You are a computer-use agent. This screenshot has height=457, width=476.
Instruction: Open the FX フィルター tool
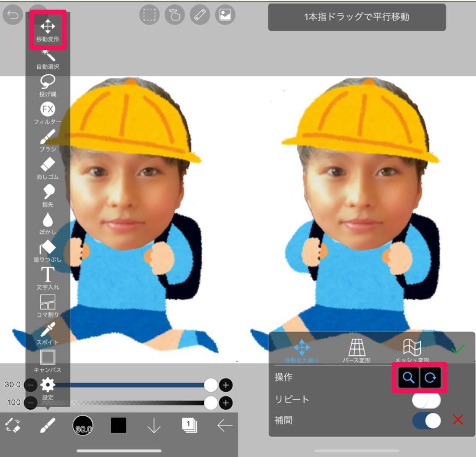(x=48, y=114)
